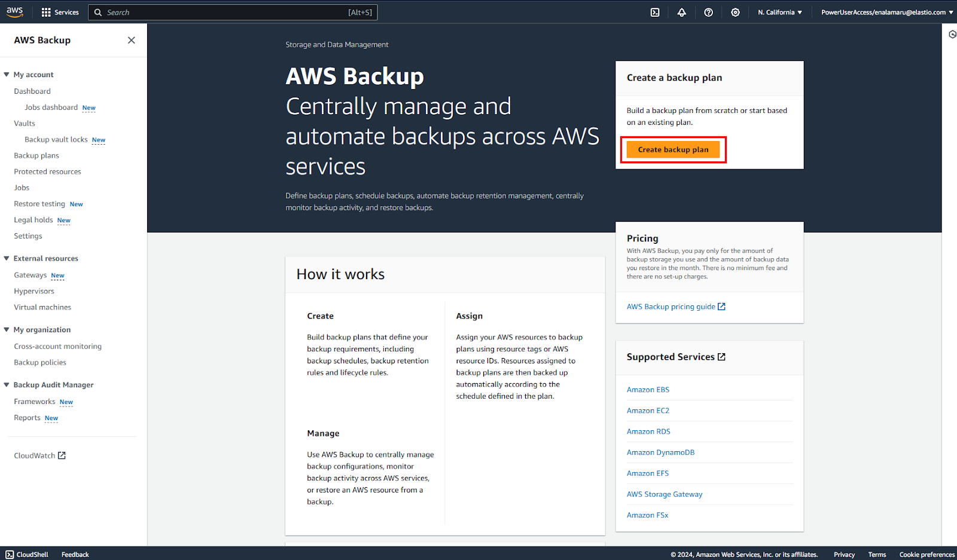Click the AWS logo home icon
The width and height of the screenshot is (957, 560).
point(15,12)
